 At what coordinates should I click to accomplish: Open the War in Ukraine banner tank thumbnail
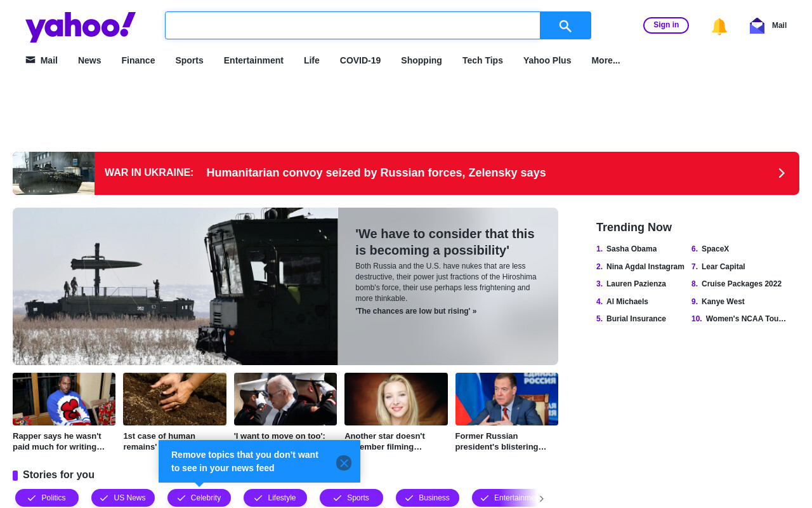54,173
